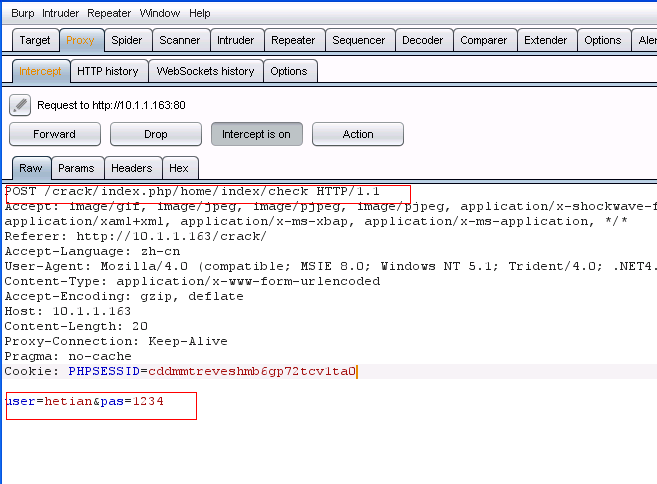The image size is (657, 484).
Task: Go to the Intruder tool tab
Action: pyautogui.click(x=236, y=40)
